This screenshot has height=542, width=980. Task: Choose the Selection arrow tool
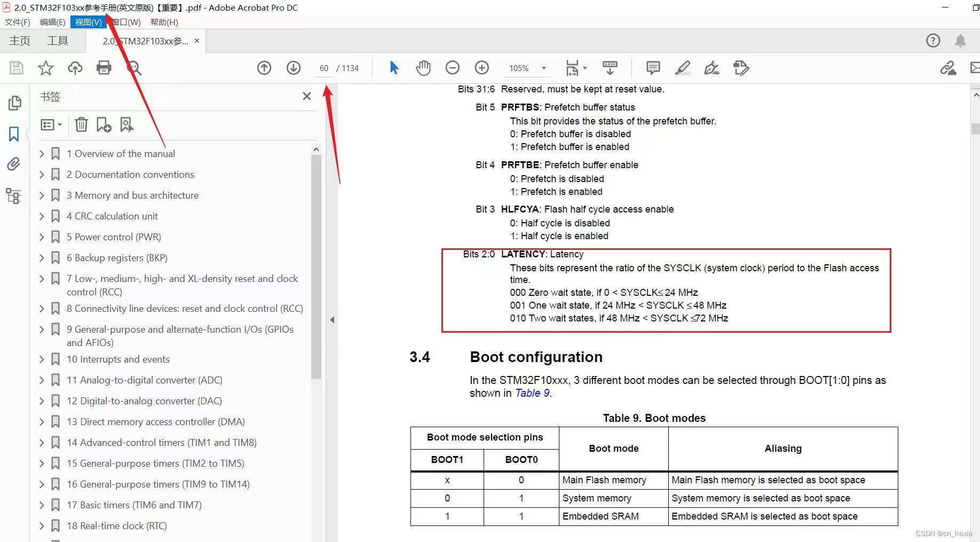(394, 68)
